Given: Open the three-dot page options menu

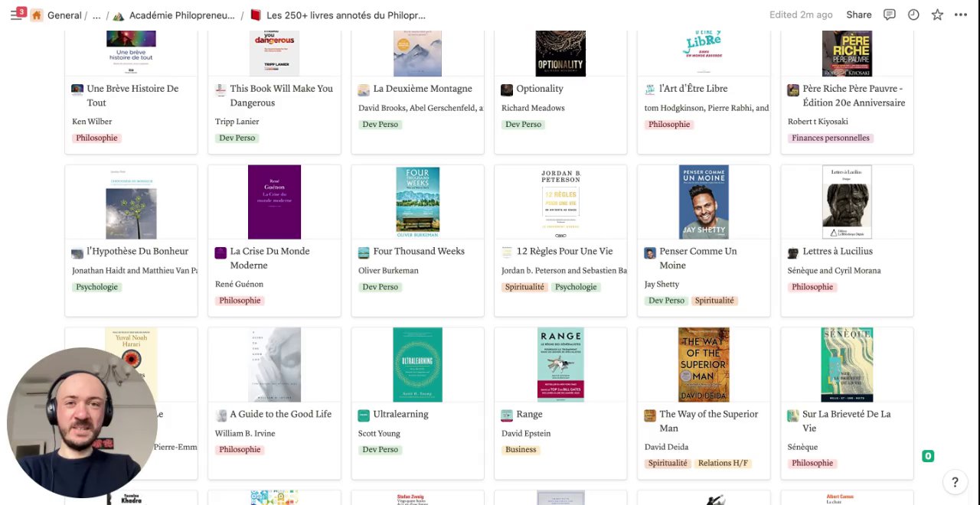Looking at the screenshot, I should (961, 15).
